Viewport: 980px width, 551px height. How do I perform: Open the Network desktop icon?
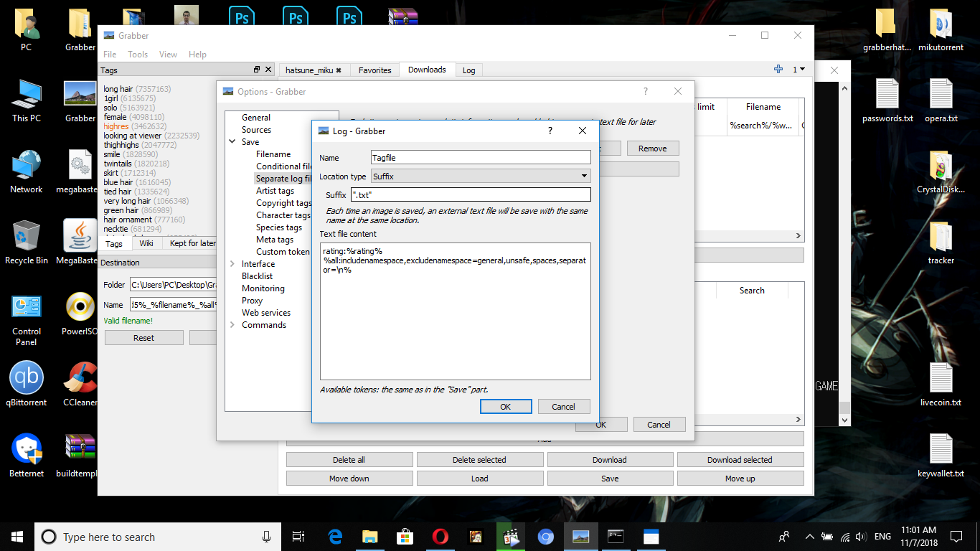pyautogui.click(x=26, y=172)
